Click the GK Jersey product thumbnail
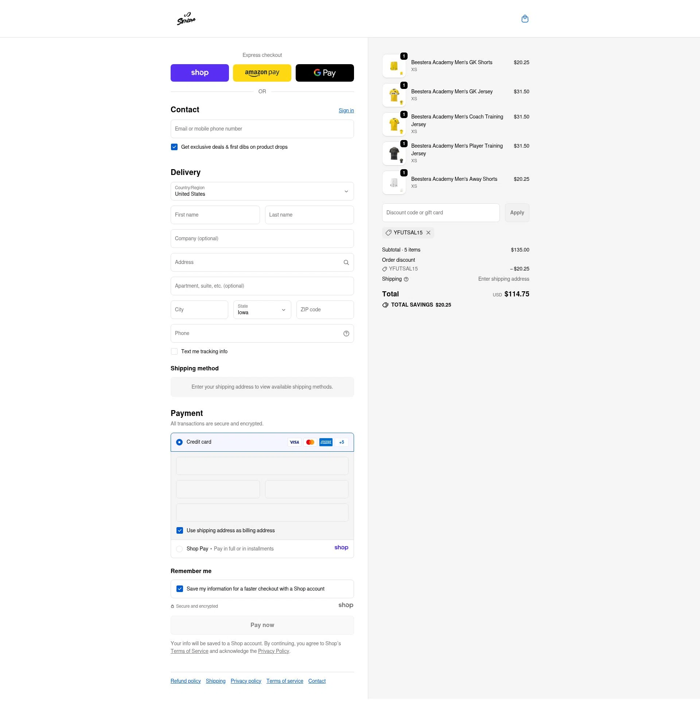This screenshot has height=728, width=700. [x=394, y=95]
